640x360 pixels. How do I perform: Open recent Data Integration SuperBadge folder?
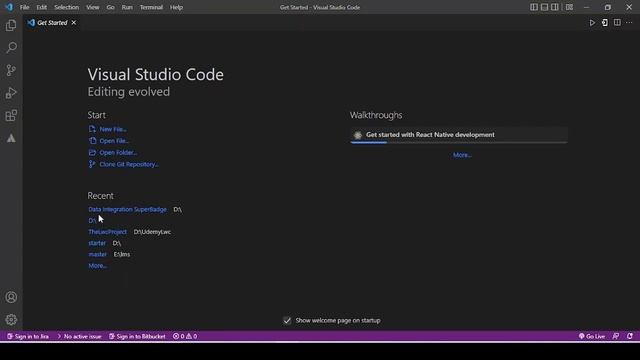pyautogui.click(x=127, y=209)
